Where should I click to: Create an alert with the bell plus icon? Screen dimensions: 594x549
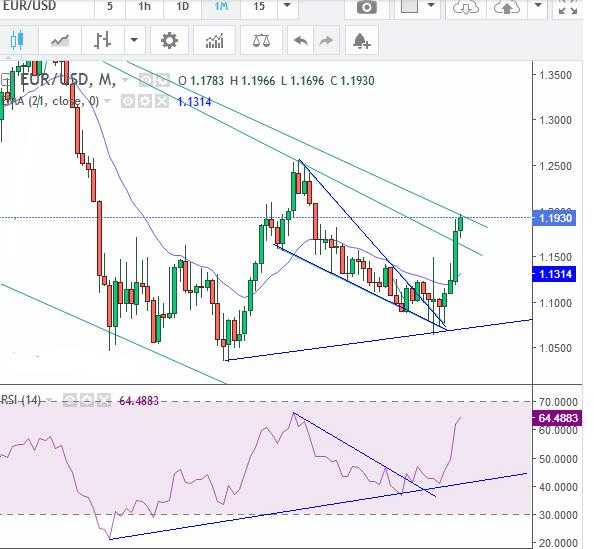pyautogui.click(x=361, y=41)
